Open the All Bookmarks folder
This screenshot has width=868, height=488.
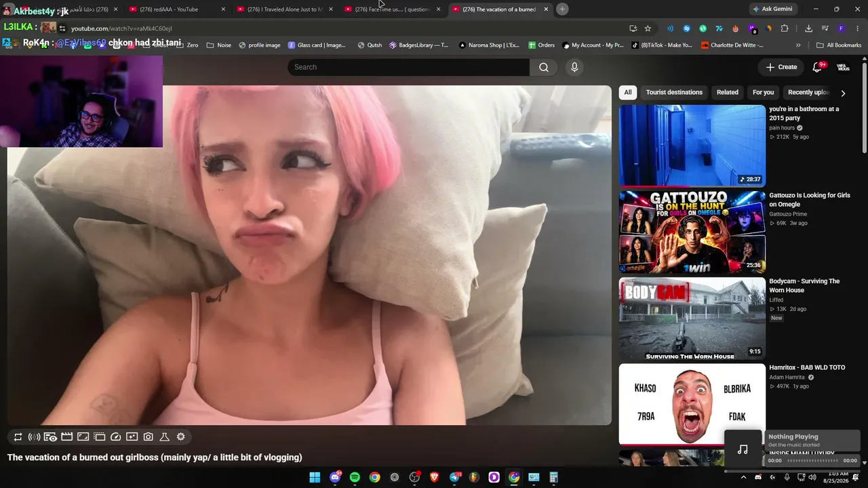point(839,45)
